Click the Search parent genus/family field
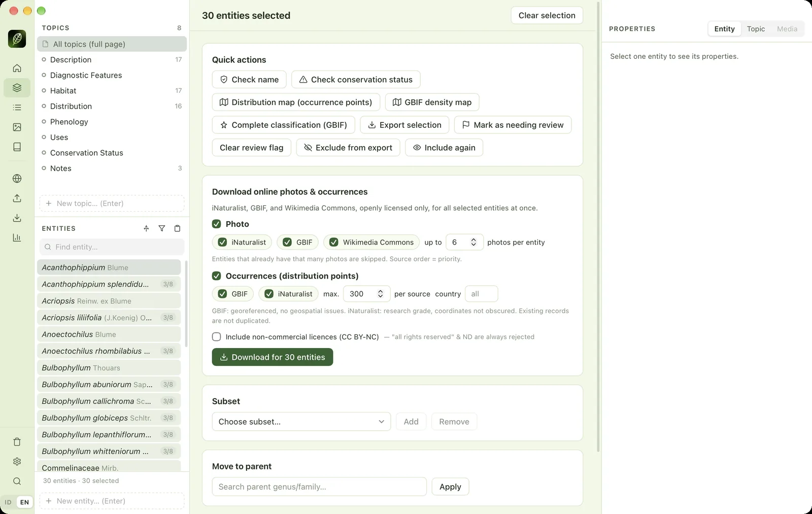 [319, 487]
